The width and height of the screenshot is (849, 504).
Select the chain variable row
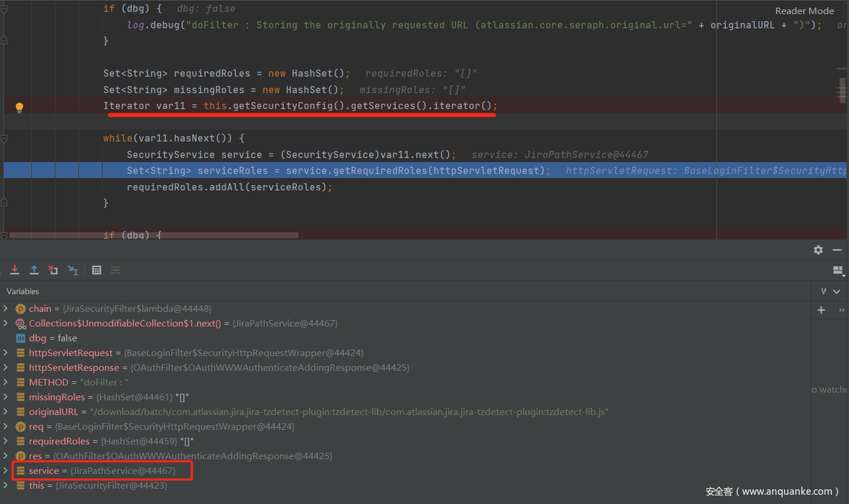click(x=405, y=308)
